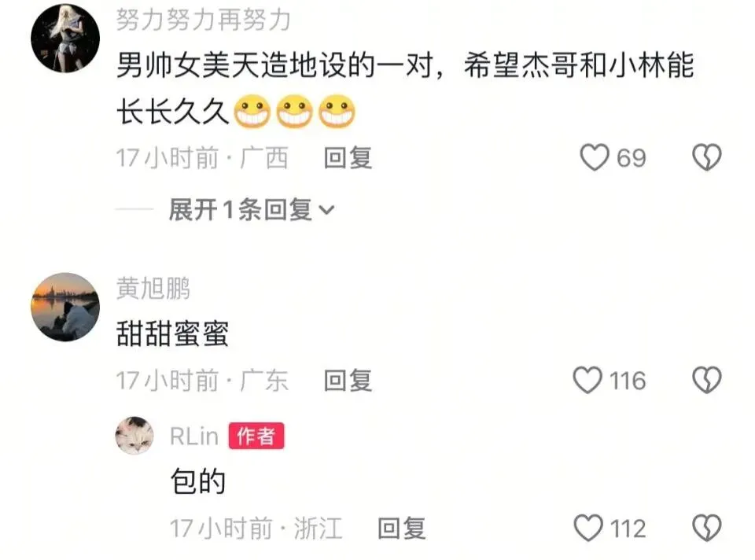Open RLin cat profile avatar
The width and height of the screenshot is (755, 560).
coord(134,436)
